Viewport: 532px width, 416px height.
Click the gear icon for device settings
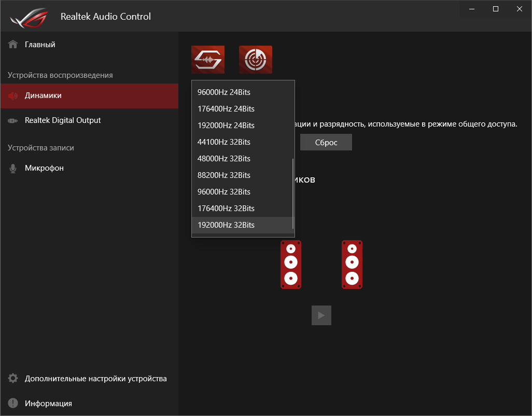click(13, 378)
